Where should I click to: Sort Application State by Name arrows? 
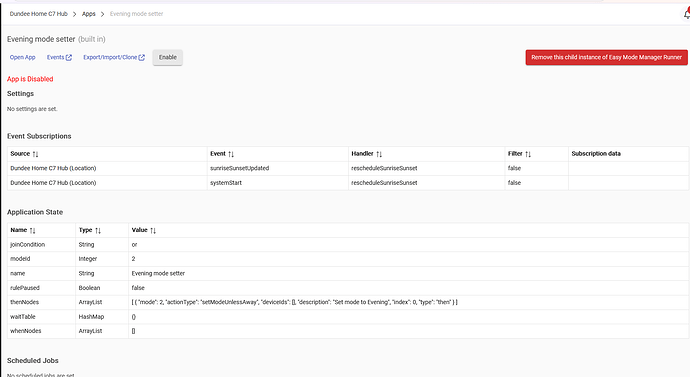(x=33, y=231)
